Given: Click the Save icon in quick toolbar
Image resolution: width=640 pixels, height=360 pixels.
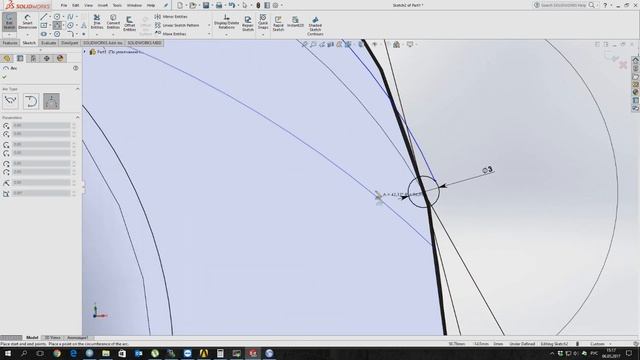Looking at the screenshot, I should tap(206, 5).
